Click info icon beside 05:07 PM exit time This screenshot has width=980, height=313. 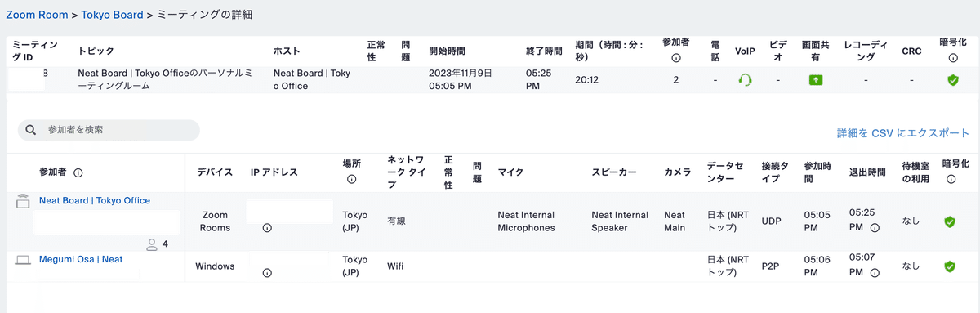point(875,273)
